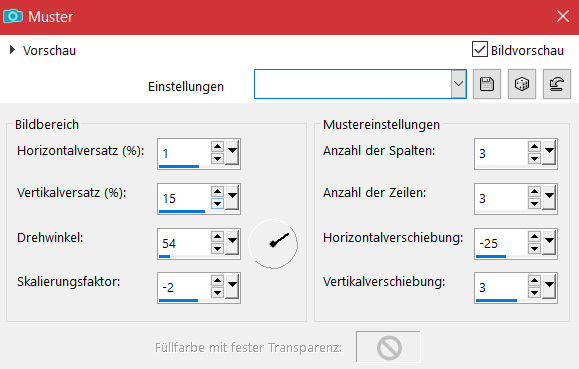This screenshot has height=369, width=579.
Task: Click the reset to default arrow icon
Action: [x=556, y=84]
